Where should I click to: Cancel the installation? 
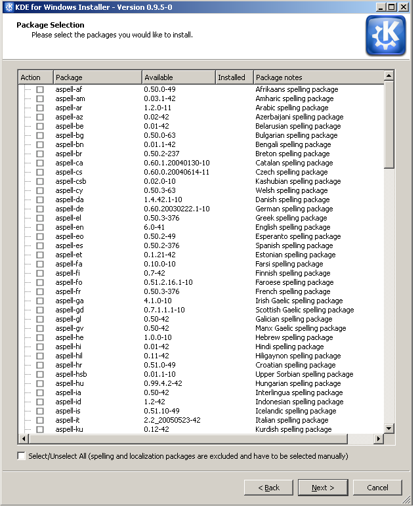[x=377, y=488]
